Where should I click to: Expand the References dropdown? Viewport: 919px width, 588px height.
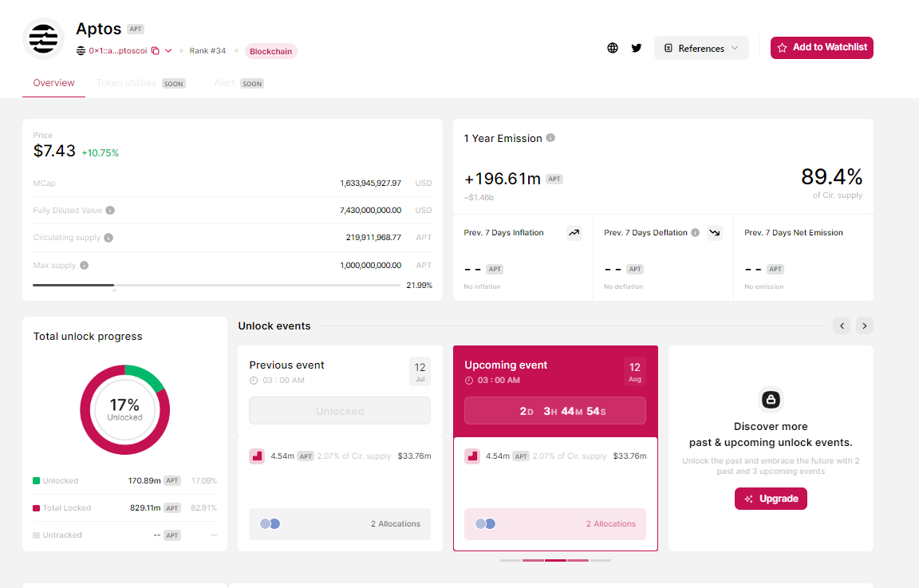[x=701, y=48]
